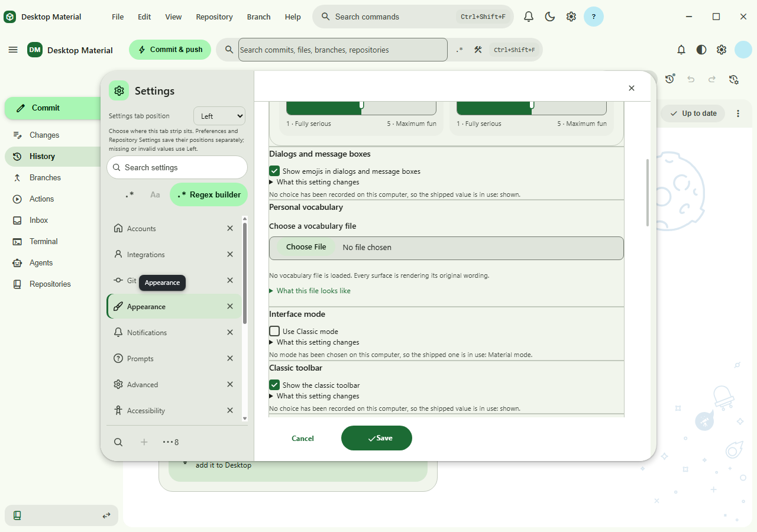Expand What this setting changes under Interface mode
This screenshot has width=757, height=532.
(x=314, y=342)
